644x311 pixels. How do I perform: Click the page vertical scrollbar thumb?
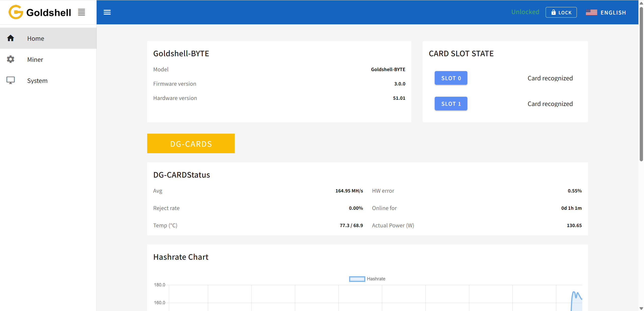click(x=641, y=84)
